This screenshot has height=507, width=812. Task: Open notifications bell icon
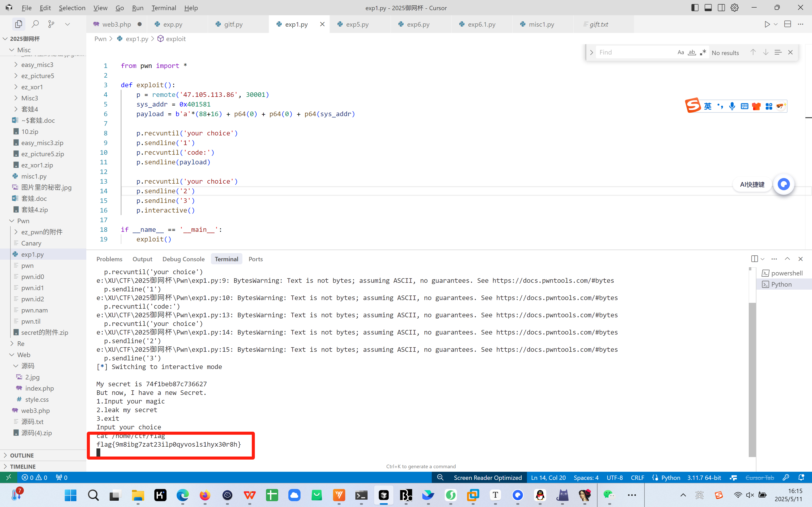click(801, 478)
